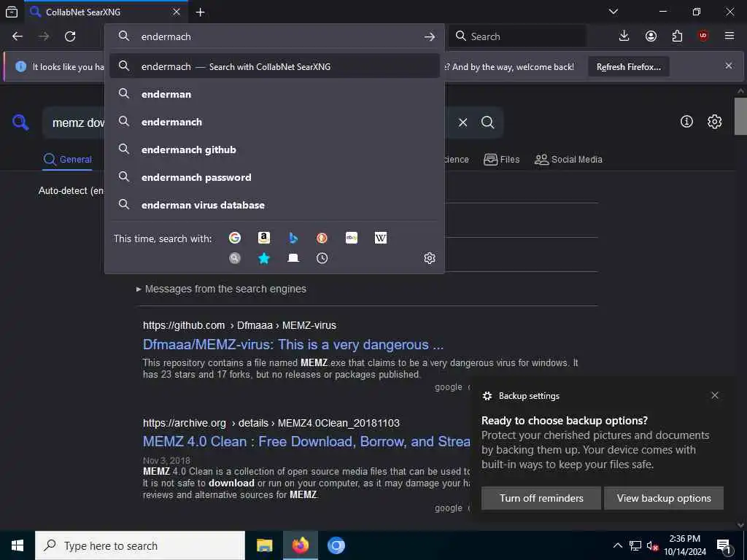Click the SearXNG logo icon
Screen dimensions: 747x560
pos(20,122)
